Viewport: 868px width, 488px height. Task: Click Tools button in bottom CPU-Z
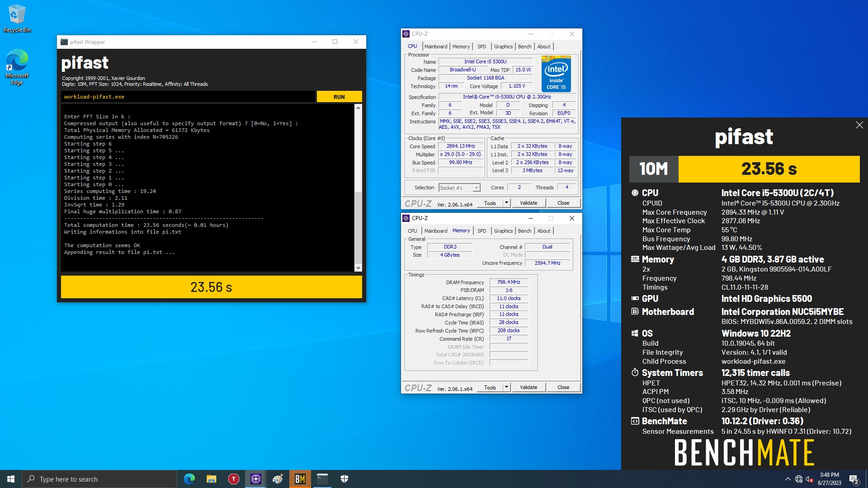coord(490,387)
